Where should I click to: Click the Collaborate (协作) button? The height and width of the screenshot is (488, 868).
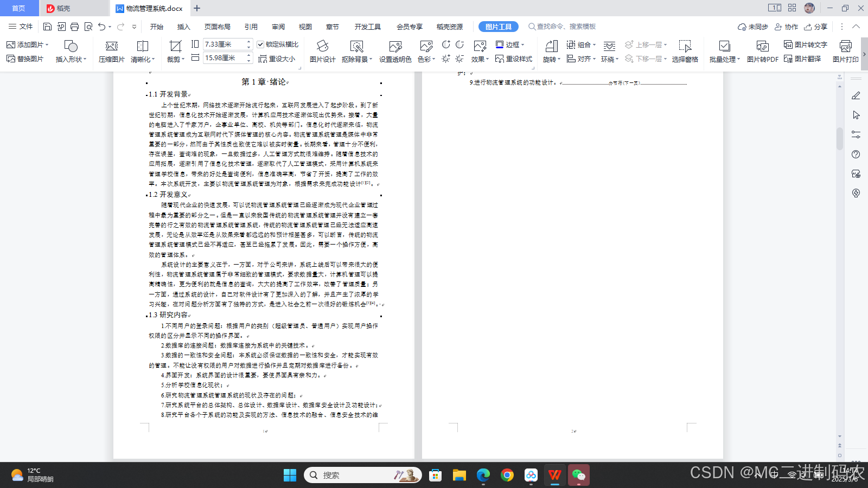pos(787,27)
